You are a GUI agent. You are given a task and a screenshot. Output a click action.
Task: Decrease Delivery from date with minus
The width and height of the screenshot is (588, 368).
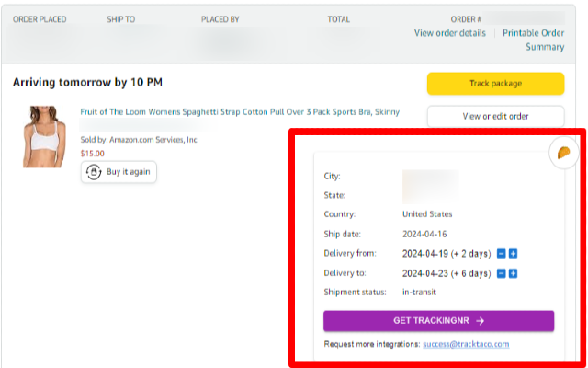tap(502, 254)
